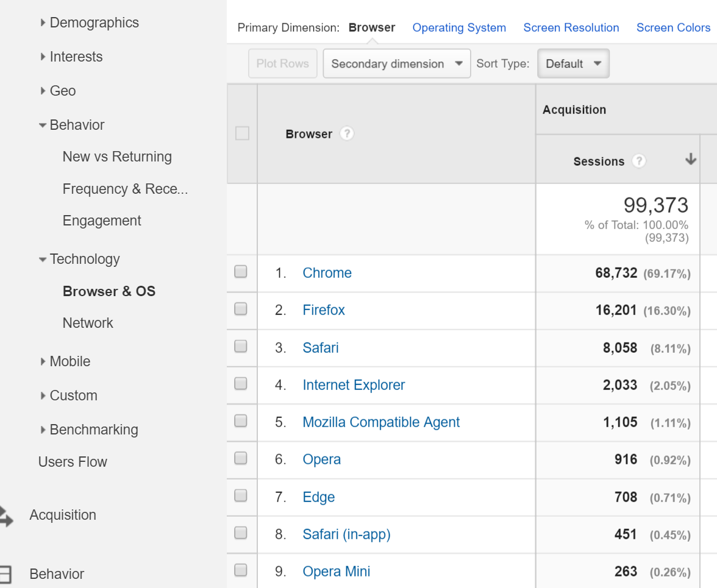Open the Sort Type dropdown
This screenshot has width=717, height=588.
coord(572,63)
